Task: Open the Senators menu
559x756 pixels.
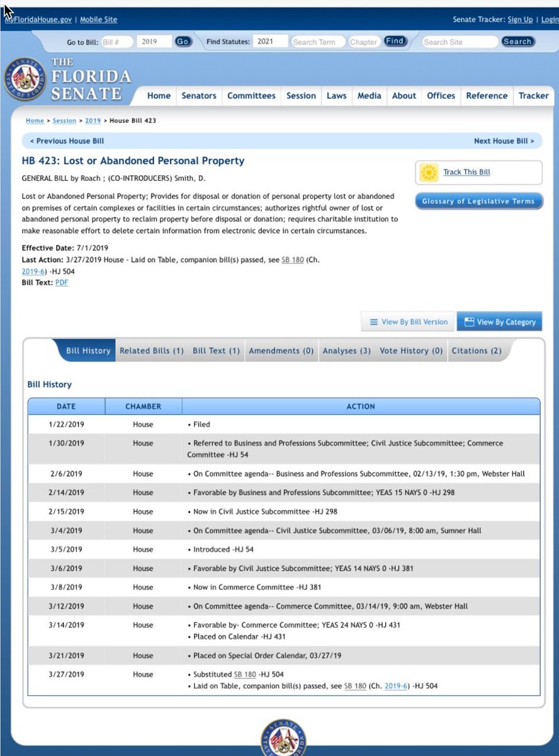Action: (199, 96)
